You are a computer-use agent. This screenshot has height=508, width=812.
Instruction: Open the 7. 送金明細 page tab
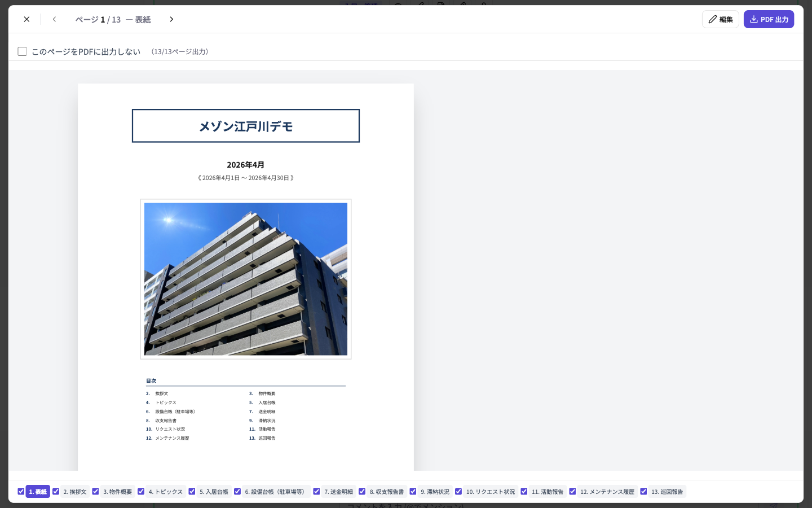click(338, 492)
